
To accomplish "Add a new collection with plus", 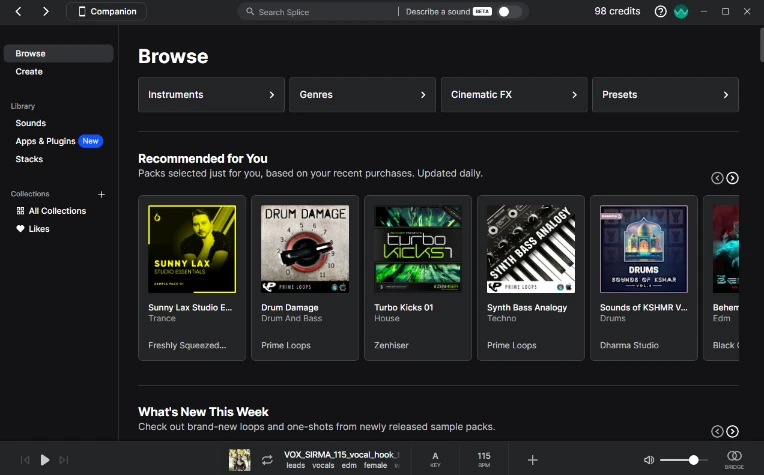I will pyautogui.click(x=101, y=194).
